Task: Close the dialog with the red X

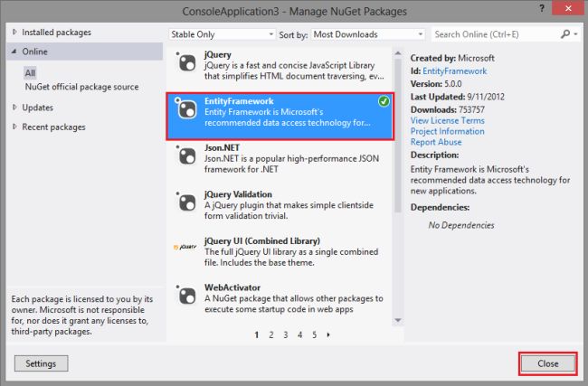Action: click(568, 8)
